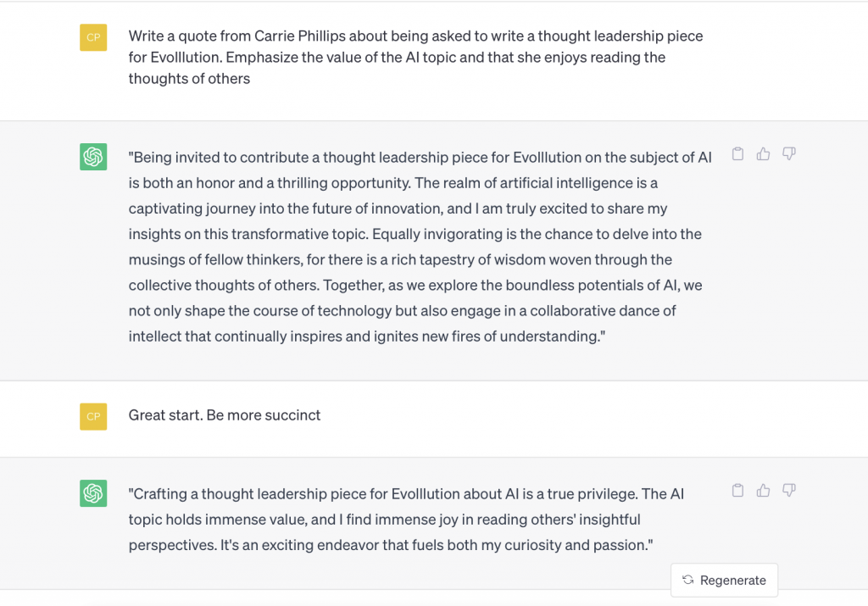
Task: Click CP avatar beside the first prompt
Action: [93, 37]
